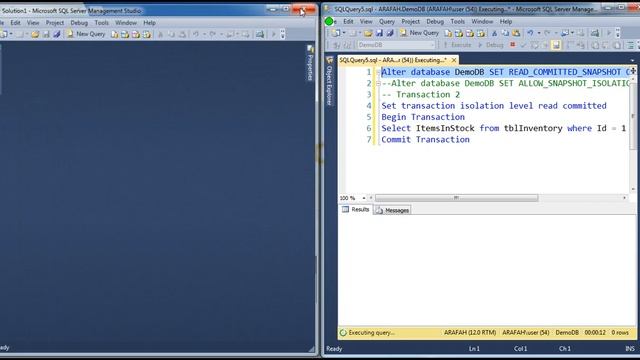Click line 1 READ_COMMITTED_SNAPSHOT statement
The height and width of the screenshot is (360, 640).
506,72
